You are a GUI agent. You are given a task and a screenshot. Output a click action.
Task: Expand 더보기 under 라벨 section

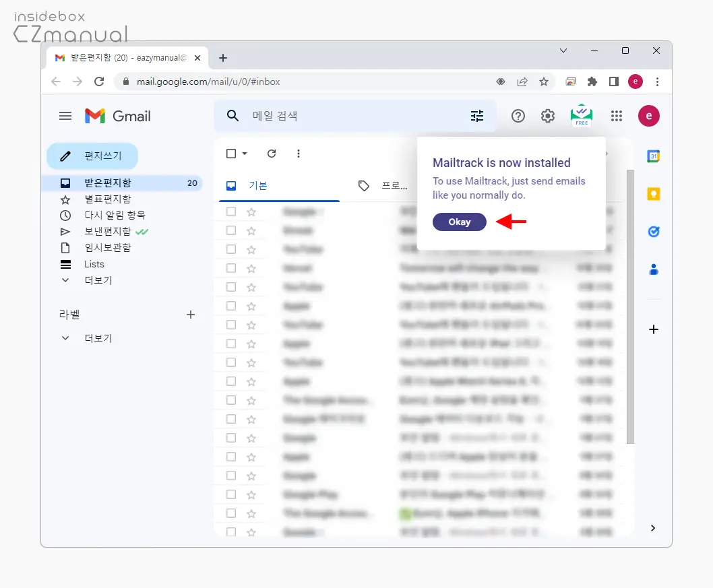[98, 338]
